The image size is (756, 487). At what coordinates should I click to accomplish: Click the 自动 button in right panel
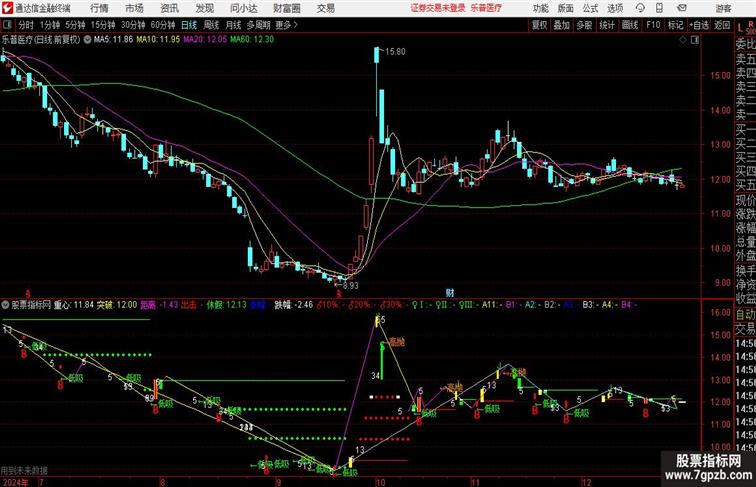[745, 314]
